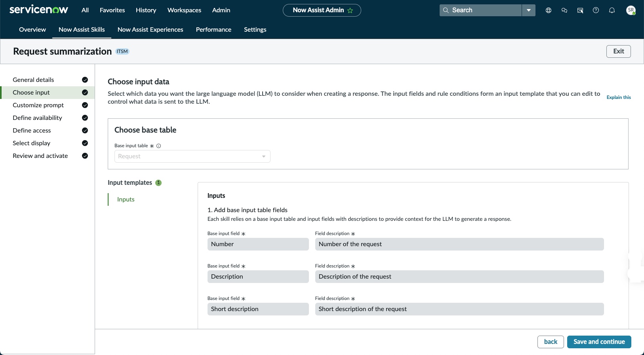Click '1. Add base input table fields' text

coord(248,210)
